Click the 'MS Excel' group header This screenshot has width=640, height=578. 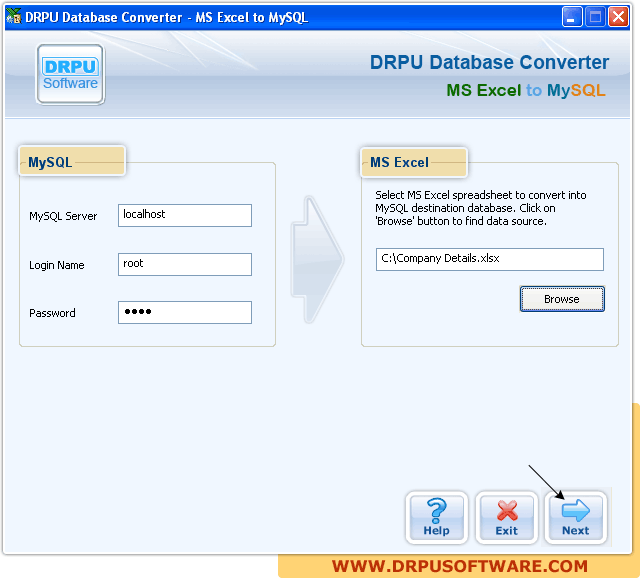click(413, 162)
